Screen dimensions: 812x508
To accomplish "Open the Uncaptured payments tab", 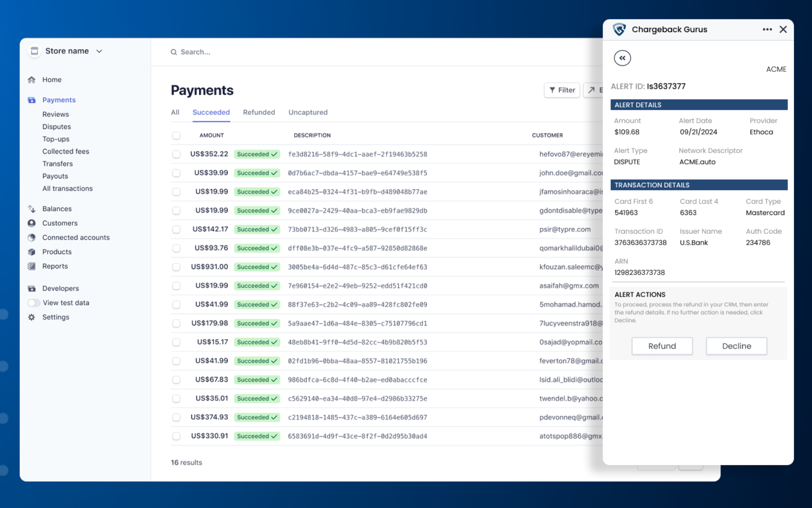I will 308,112.
